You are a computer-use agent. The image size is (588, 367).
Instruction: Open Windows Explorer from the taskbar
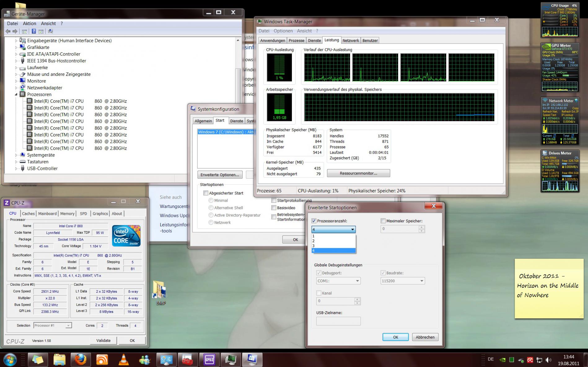pyautogui.click(x=59, y=360)
